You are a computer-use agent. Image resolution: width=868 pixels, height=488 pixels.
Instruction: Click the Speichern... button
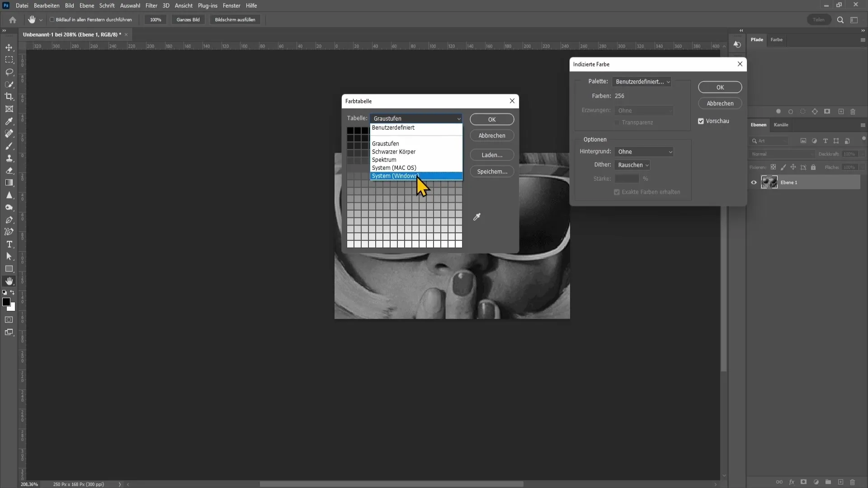pos(492,172)
